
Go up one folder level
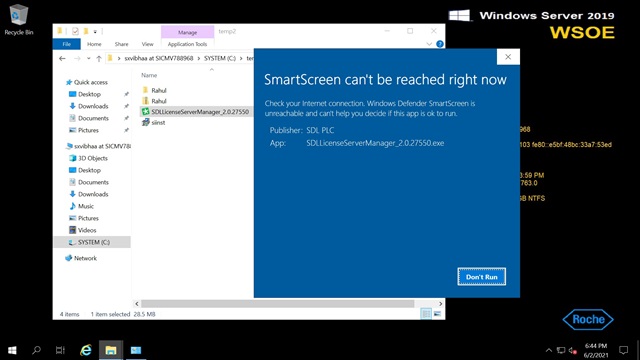click(x=99, y=59)
